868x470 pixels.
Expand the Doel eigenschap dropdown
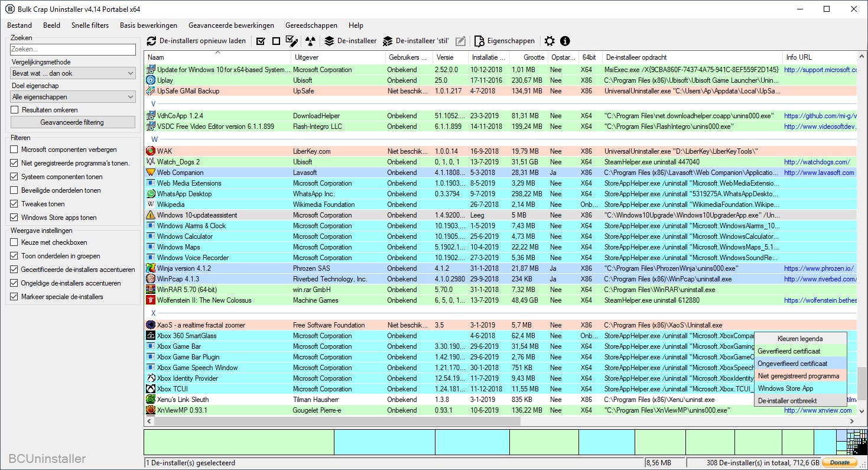(73, 97)
